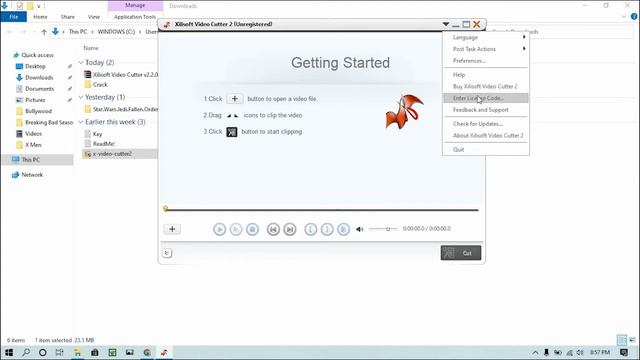Open the File tab in File Explorer
The height and width of the screenshot is (360, 640).
(x=13, y=17)
